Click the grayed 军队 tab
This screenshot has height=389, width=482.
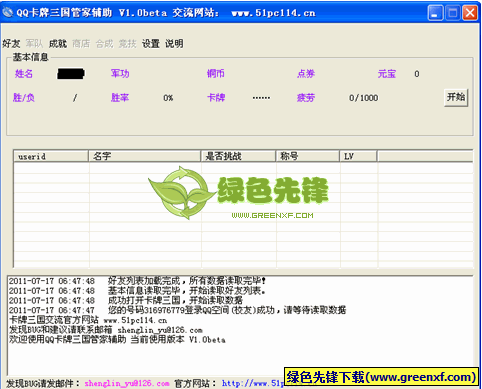34,44
